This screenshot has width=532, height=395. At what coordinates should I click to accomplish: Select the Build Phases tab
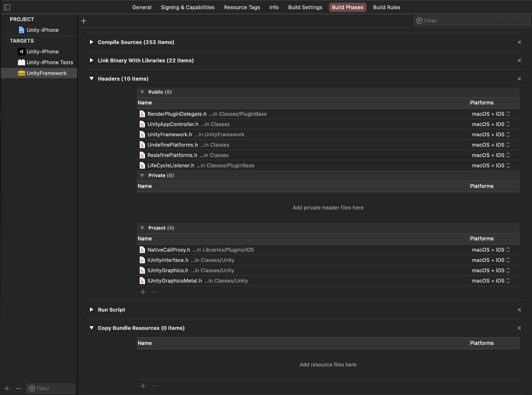(x=348, y=8)
